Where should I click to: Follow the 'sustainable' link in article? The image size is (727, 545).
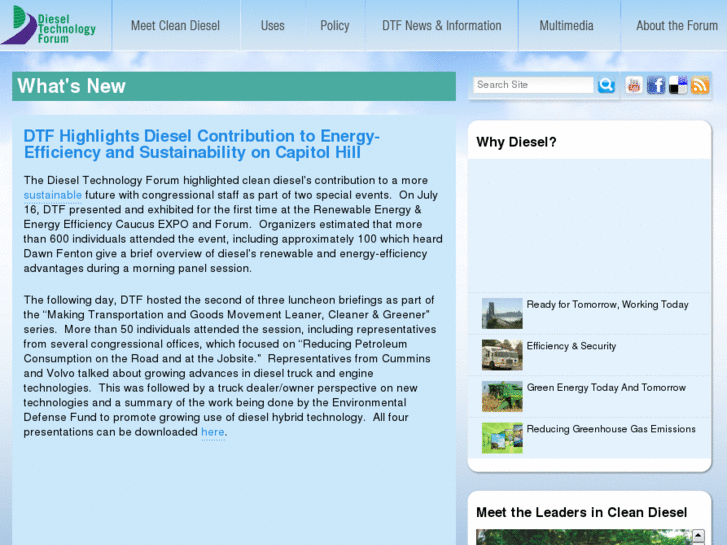pos(52,195)
